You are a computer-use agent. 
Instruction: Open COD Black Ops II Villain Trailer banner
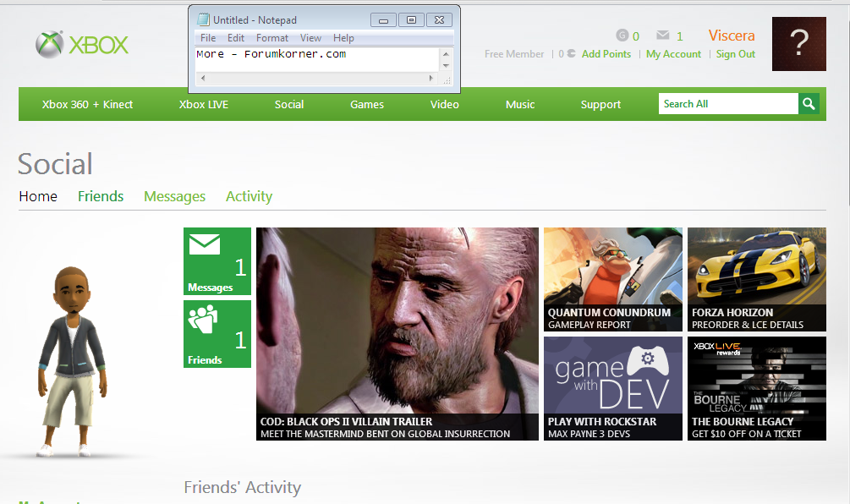pos(398,334)
